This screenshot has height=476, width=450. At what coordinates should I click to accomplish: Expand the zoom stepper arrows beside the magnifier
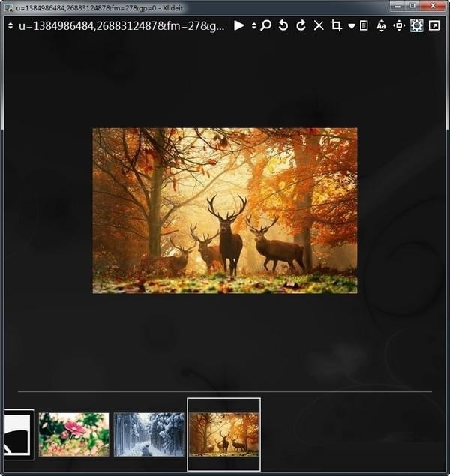[254, 25]
